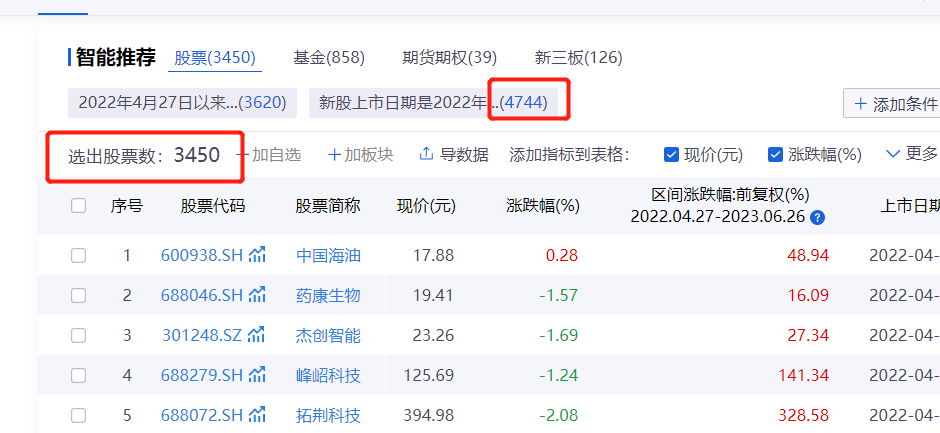
Task: Click price value 23.26
Action: (433, 335)
